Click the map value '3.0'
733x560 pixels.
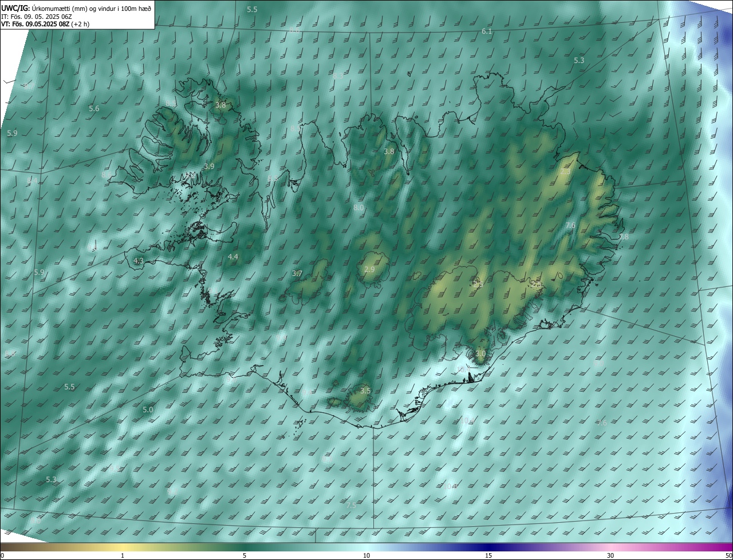pyautogui.click(x=480, y=354)
